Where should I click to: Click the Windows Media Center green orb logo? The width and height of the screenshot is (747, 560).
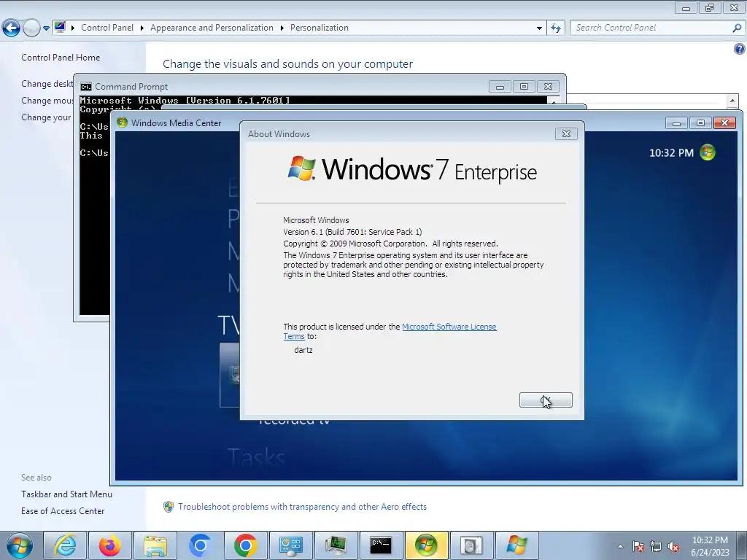click(x=708, y=152)
